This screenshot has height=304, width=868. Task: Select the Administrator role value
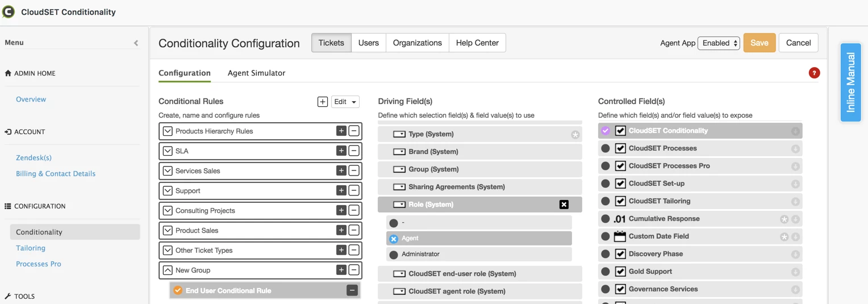pos(394,255)
